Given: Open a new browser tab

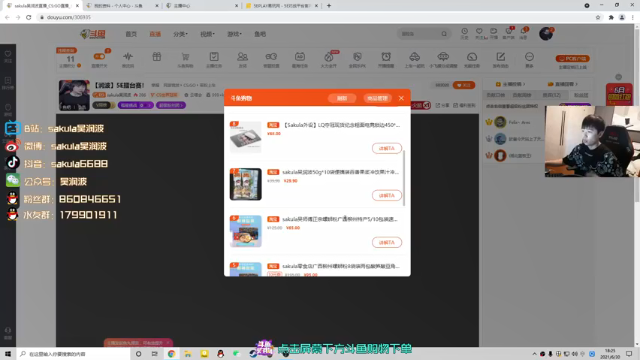Looking at the screenshot, I should point(329,6).
